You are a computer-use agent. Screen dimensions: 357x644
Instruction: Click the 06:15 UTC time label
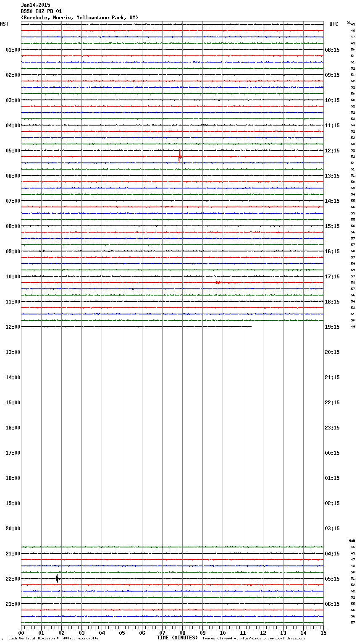point(332,604)
